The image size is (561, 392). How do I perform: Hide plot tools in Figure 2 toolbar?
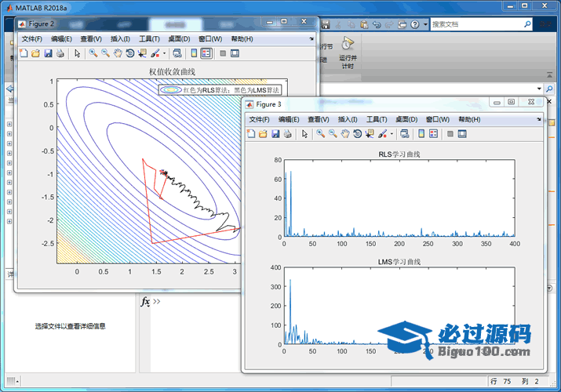pos(223,53)
